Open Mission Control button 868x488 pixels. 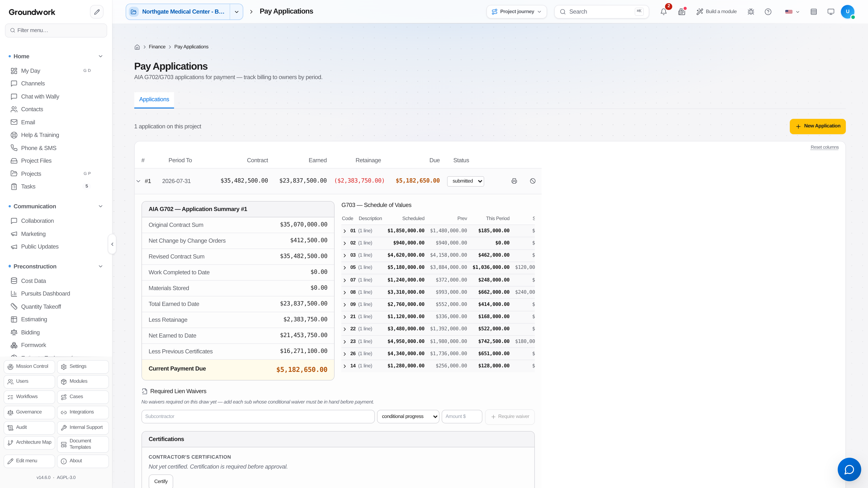click(x=29, y=366)
